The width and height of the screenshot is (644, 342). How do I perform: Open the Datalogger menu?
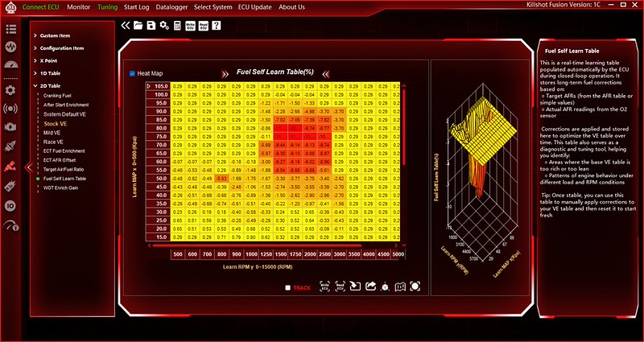coord(171,7)
